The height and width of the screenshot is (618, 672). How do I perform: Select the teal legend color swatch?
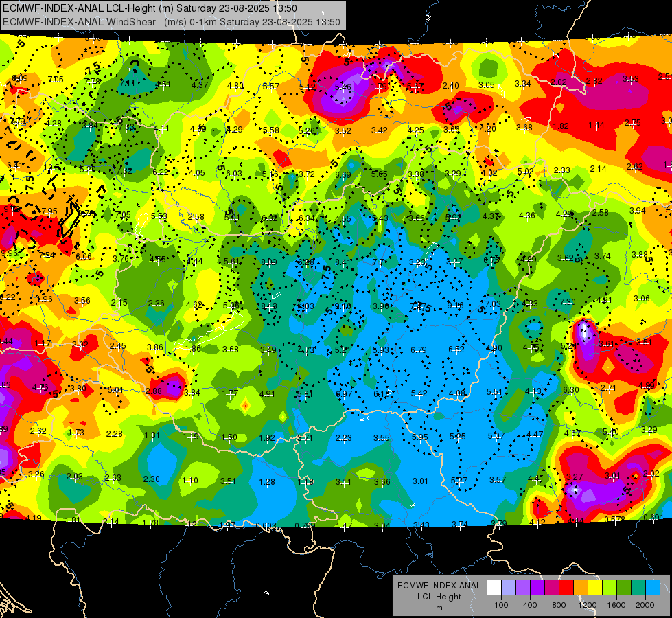[x=638, y=588]
